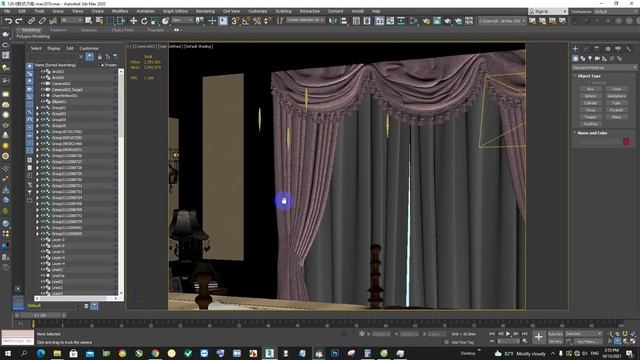Screen dimensions: 640x360
Task: Click the Redo arrow in main toolbar
Action: coord(19,20)
